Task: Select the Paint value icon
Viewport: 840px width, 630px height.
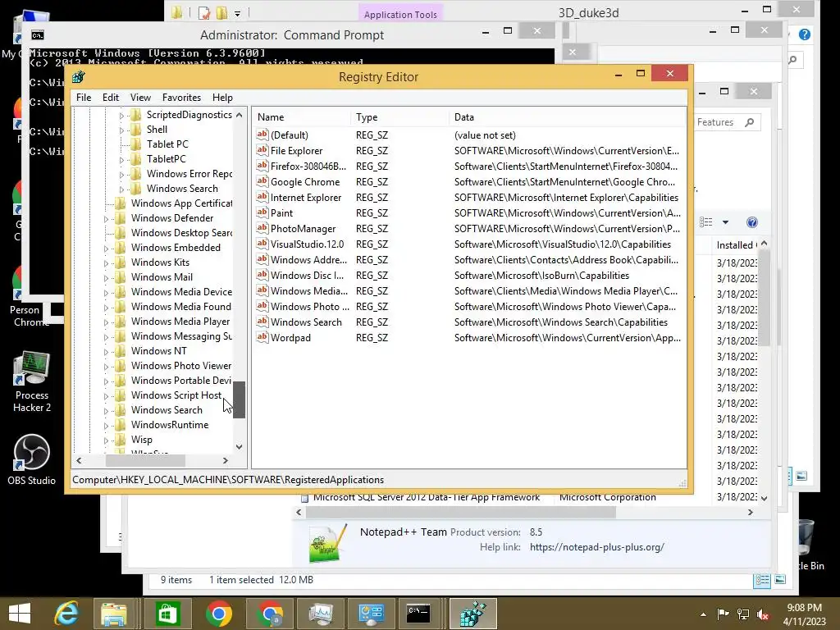Action: click(x=262, y=212)
